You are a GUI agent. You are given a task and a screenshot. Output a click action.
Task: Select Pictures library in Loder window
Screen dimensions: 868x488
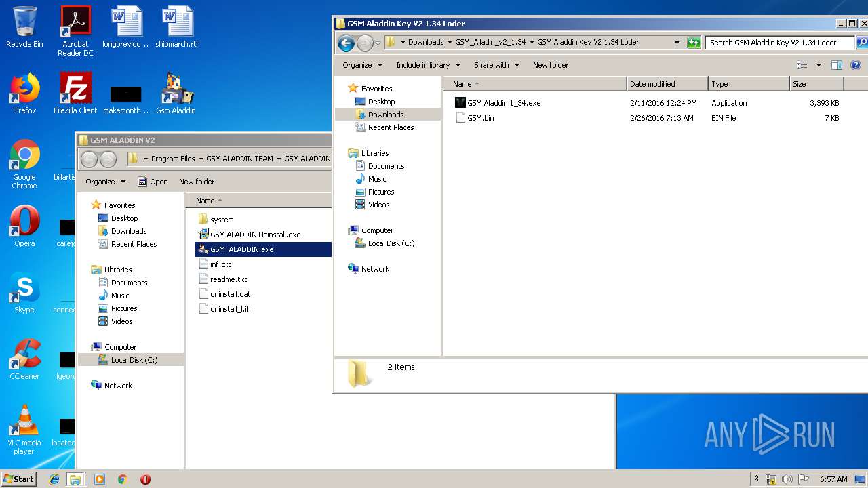tap(381, 192)
